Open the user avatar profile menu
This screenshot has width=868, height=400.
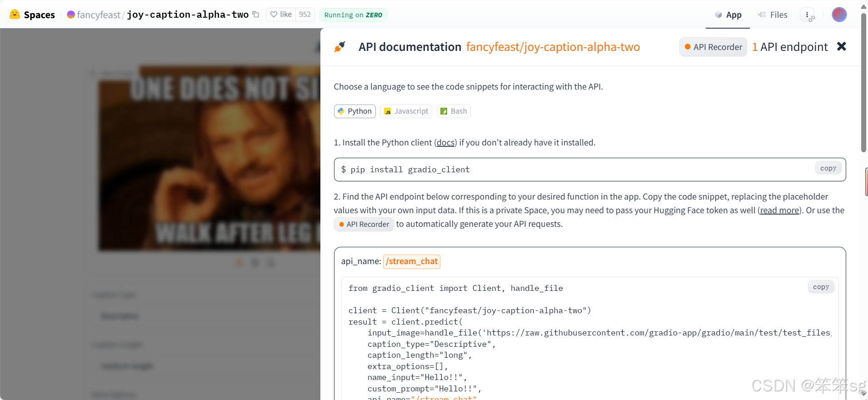coord(839,15)
